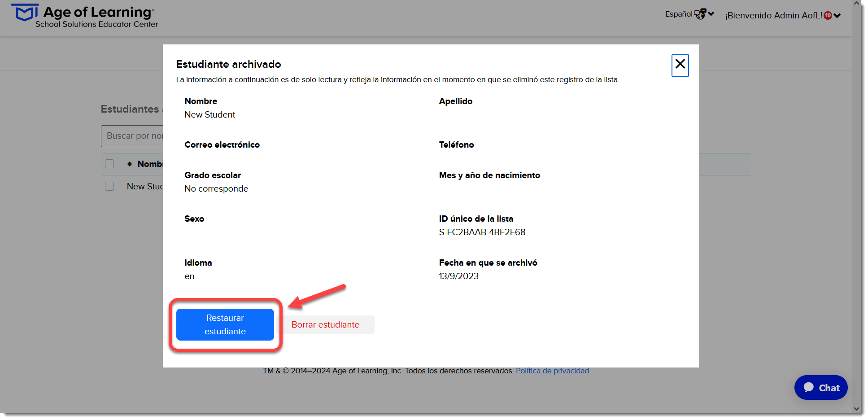Tick the checkbox beside New Student row
The width and height of the screenshot is (868, 420).
click(109, 186)
